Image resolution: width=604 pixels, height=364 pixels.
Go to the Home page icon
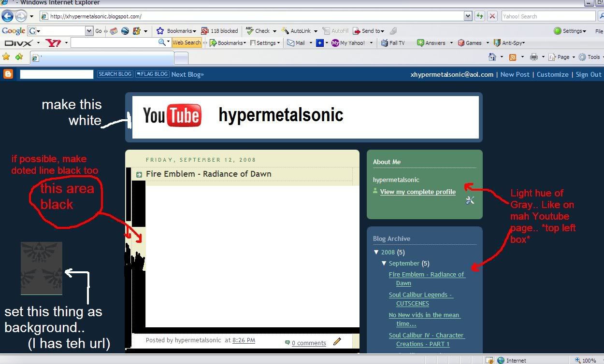click(492, 57)
